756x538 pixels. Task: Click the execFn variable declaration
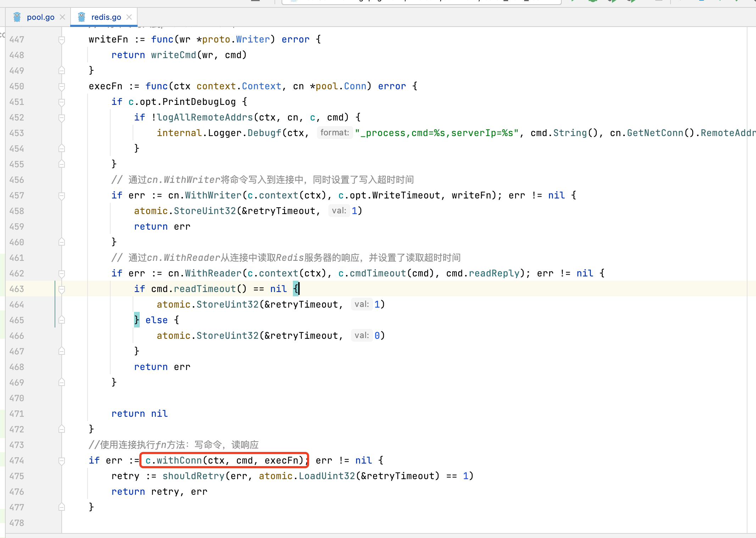[x=106, y=86]
